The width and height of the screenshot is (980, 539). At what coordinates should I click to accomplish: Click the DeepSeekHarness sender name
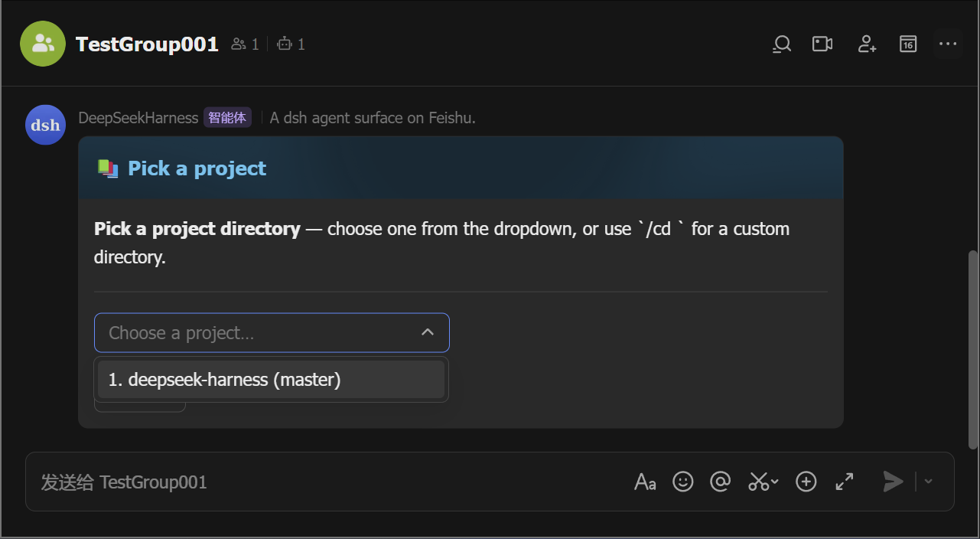coord(138,118)
